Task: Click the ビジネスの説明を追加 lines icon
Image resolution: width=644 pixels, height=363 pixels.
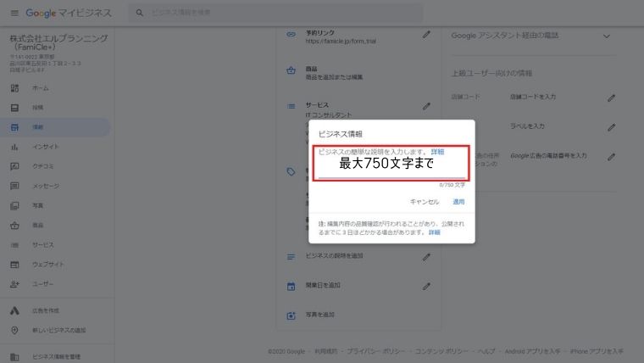Action: click(x=291, y=257)
